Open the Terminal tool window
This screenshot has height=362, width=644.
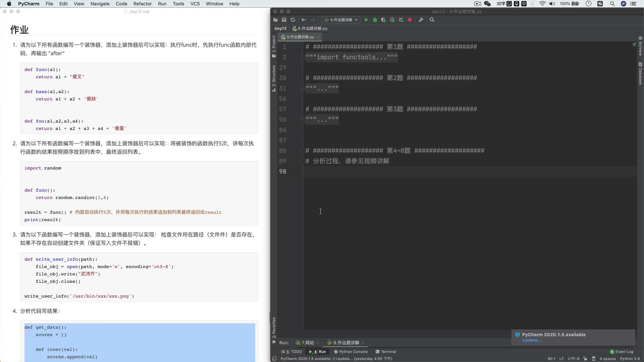click(x=386, y=352)
